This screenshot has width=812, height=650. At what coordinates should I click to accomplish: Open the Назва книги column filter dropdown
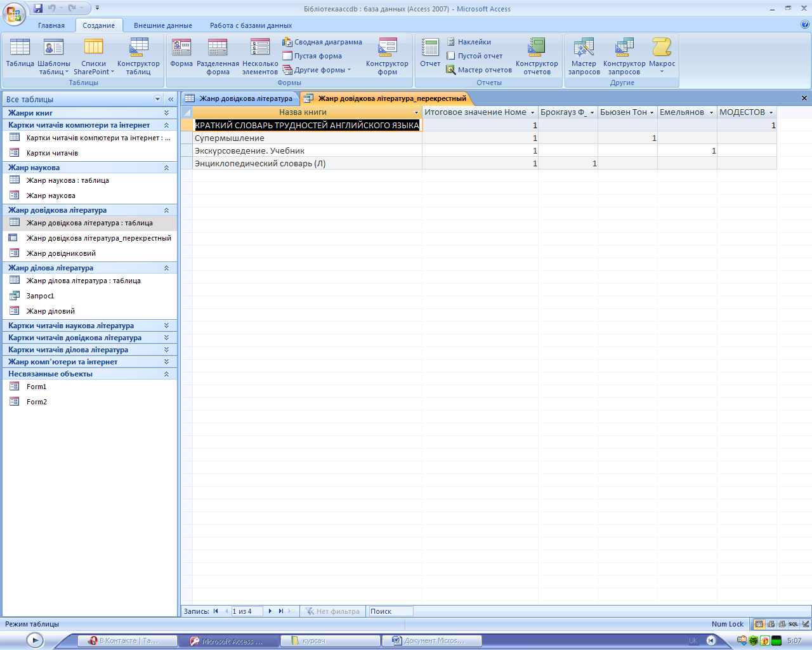[x=416, y=112]
